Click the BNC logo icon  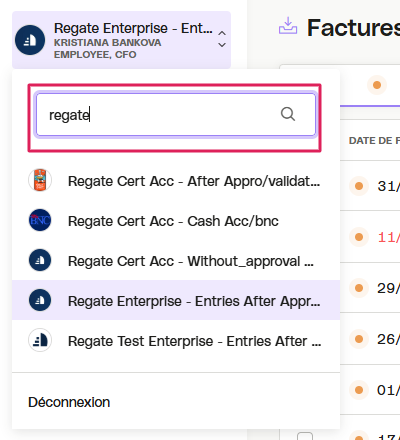40,220
